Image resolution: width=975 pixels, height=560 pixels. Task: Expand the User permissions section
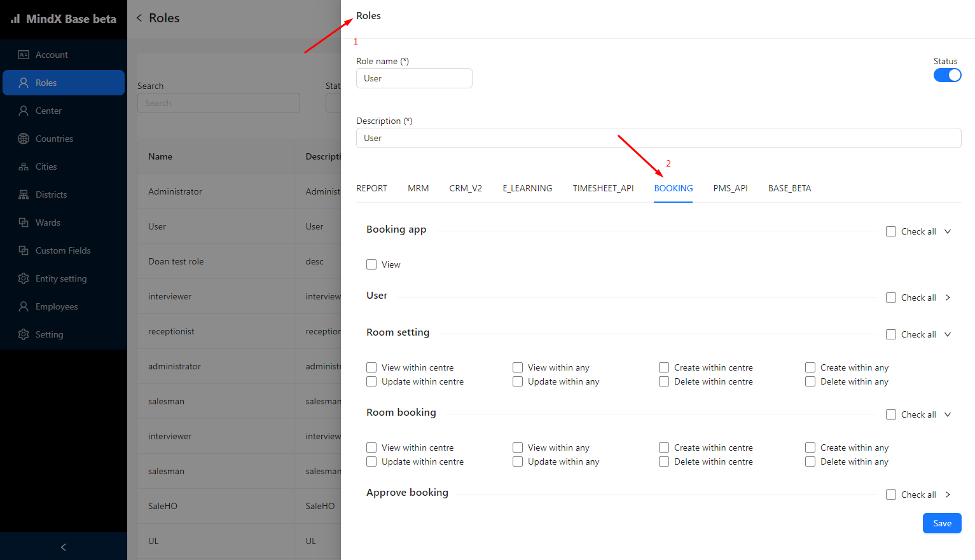(x=948, y=297)
